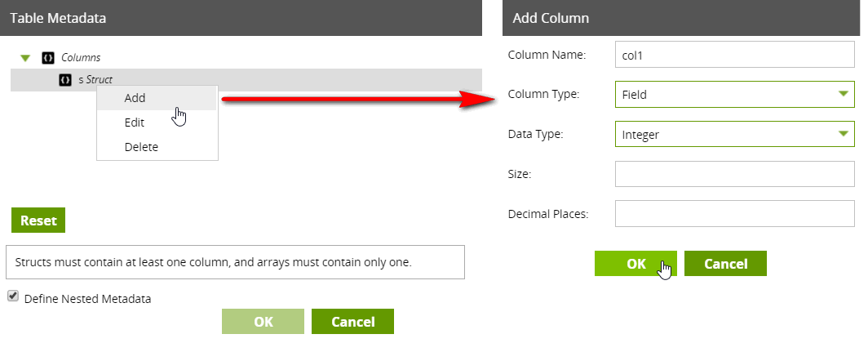This screenshot has width=868, height=343.
Task: Focus the Column Name input field
Action: [x=734, y=55]
